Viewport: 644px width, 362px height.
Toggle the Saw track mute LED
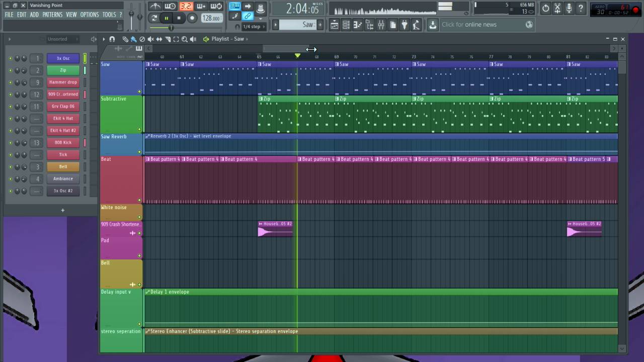pyautogui.click(x=139, y=92)
